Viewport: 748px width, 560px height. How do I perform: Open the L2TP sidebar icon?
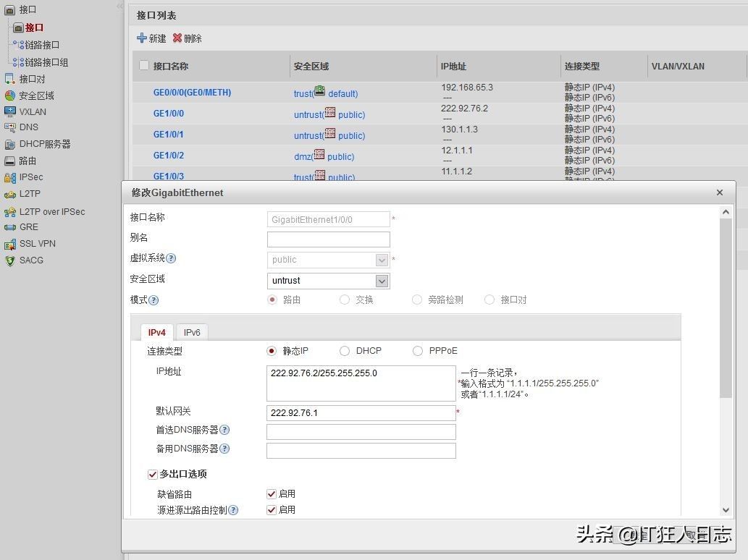(9, 194)
